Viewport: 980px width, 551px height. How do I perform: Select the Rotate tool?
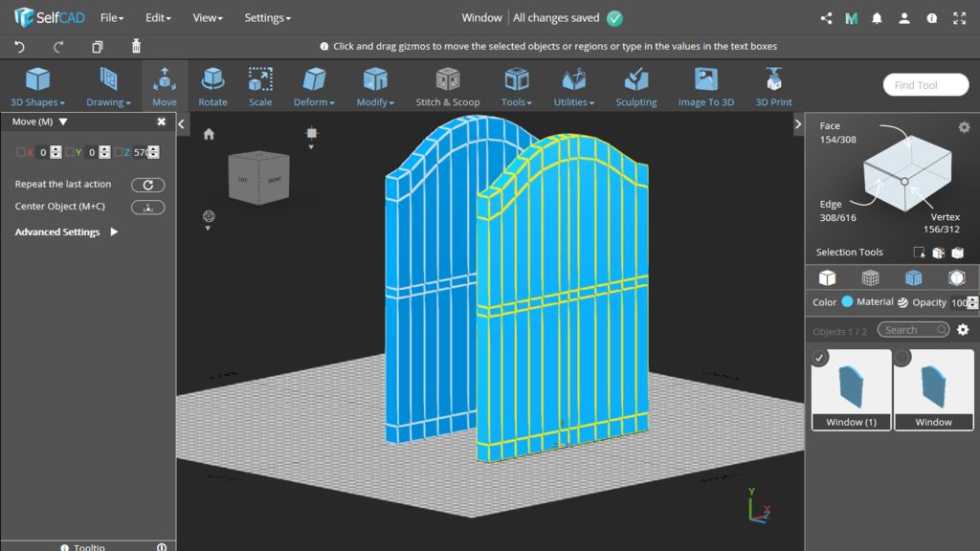212,86
